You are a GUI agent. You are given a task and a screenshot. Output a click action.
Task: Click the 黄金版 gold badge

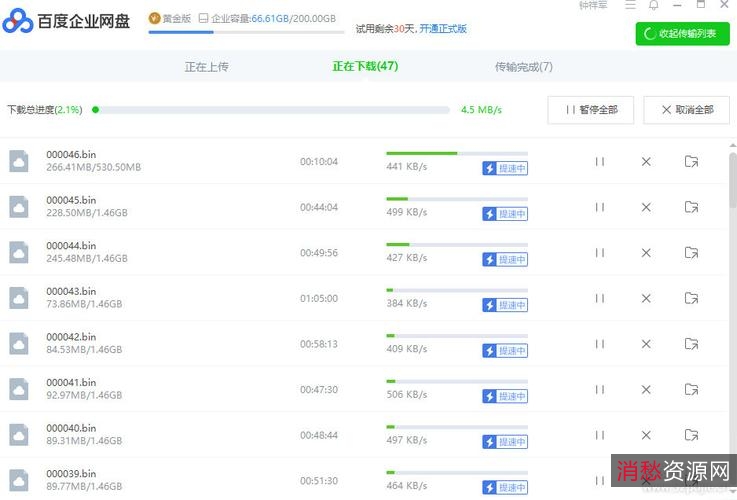click(170, 18)
